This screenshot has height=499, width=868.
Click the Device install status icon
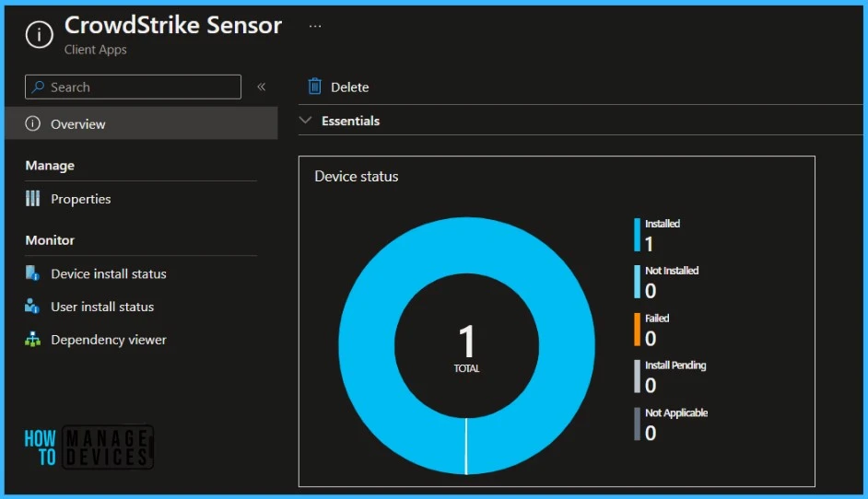click(x=32, y=273)
